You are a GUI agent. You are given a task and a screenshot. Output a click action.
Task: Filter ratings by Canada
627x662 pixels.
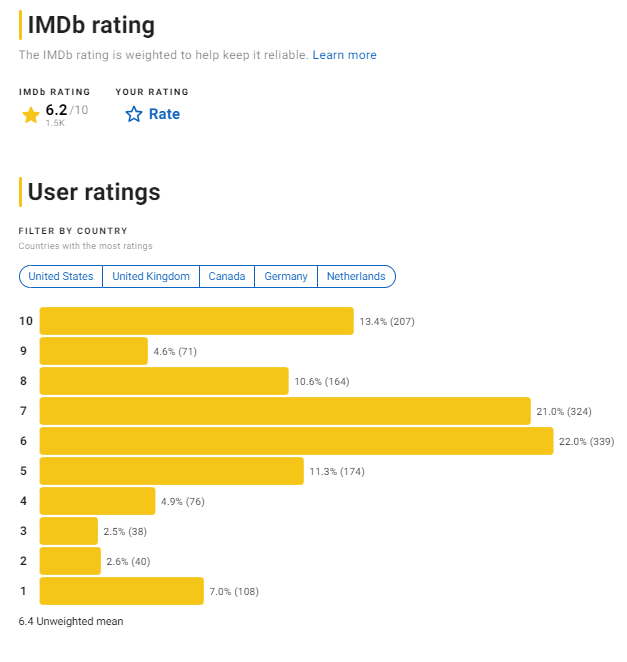pos(227,277)
